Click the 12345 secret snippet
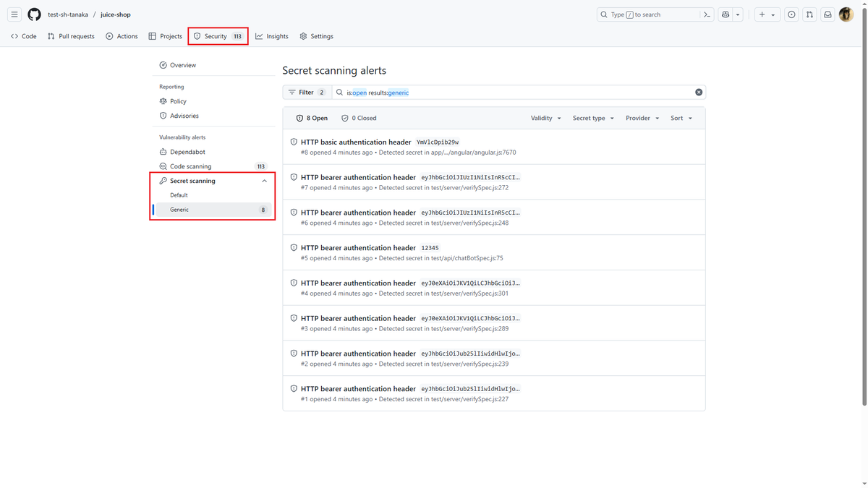Image resolution: width=868 pixels, height=488 pixels. 430,248
